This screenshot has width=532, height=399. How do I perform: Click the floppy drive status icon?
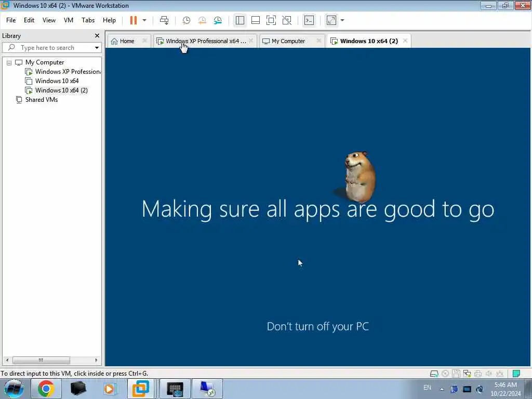(456, 374)
